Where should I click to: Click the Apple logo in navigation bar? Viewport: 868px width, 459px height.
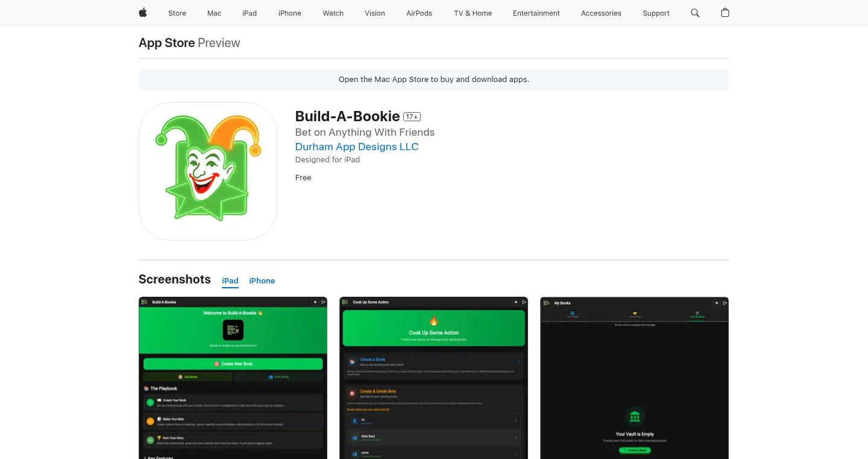click(x=143, y=13)
